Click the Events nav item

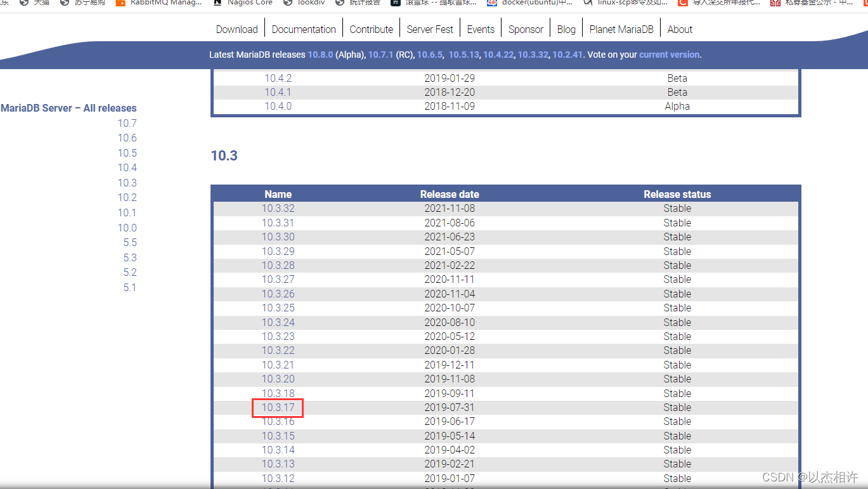(481, 29)
